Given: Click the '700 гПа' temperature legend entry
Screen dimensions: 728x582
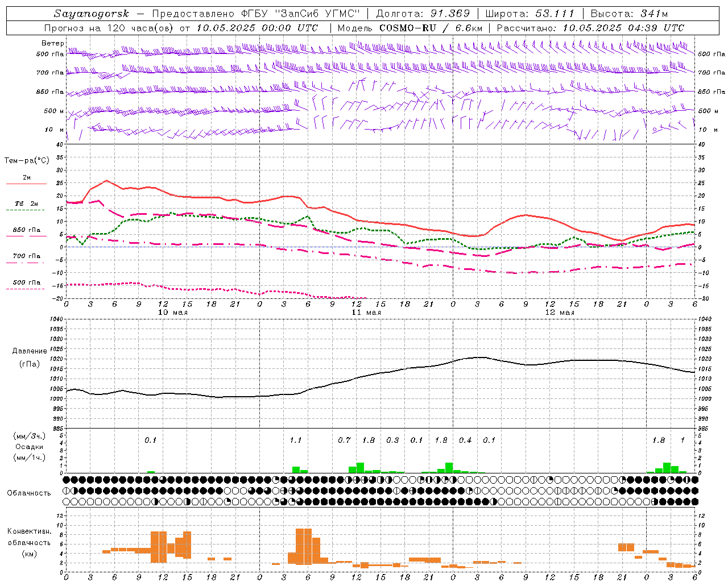Looking at the screenshot, I should pos(26,258).
